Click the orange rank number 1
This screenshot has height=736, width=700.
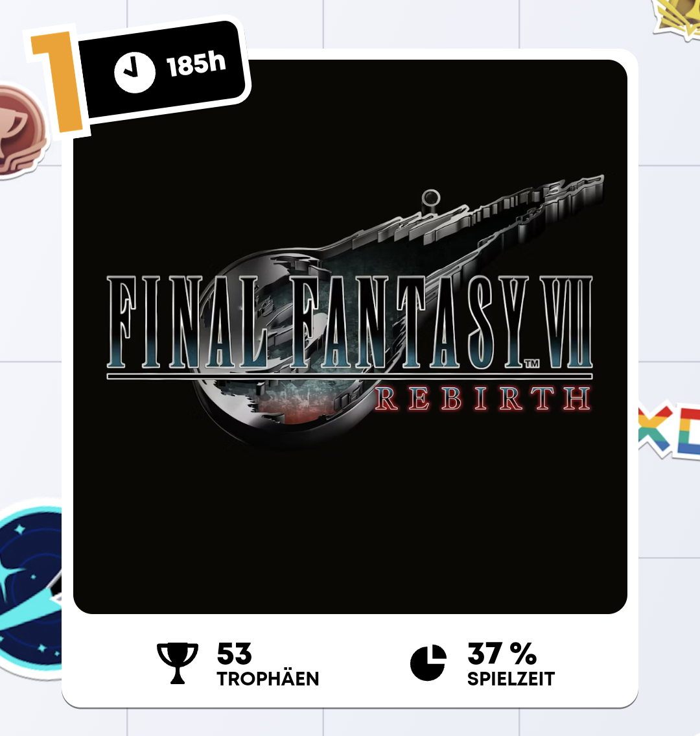pyautogui.click(x=57, y=82)
